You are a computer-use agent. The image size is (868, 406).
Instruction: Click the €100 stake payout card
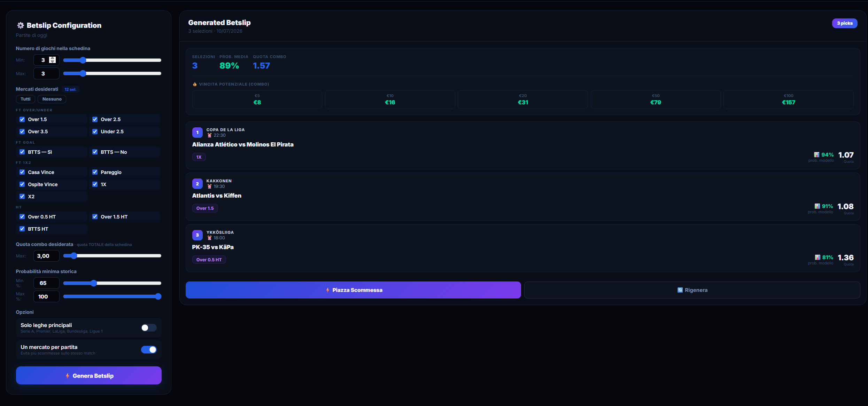point(789,99)
